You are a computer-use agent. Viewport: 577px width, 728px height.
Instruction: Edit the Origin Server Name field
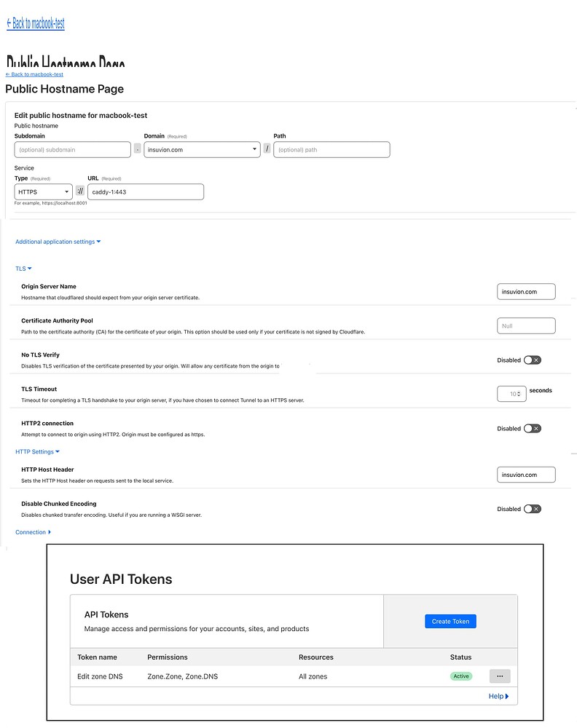526,290
